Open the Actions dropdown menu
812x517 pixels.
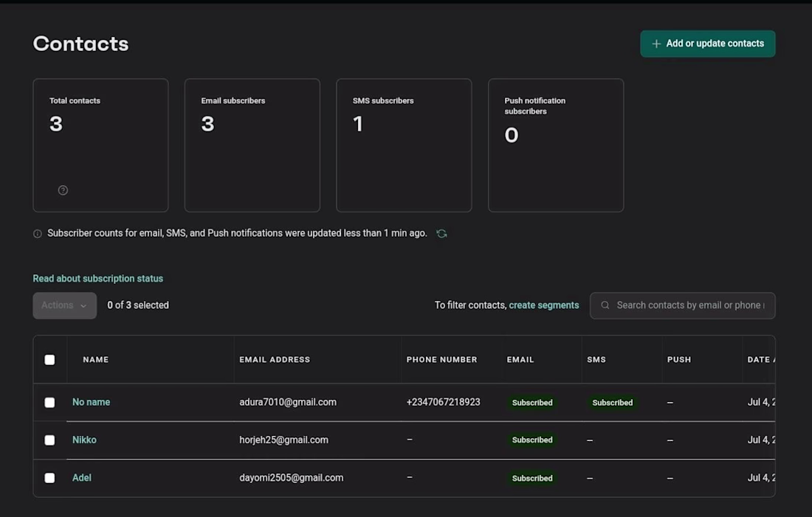point(64,305)
